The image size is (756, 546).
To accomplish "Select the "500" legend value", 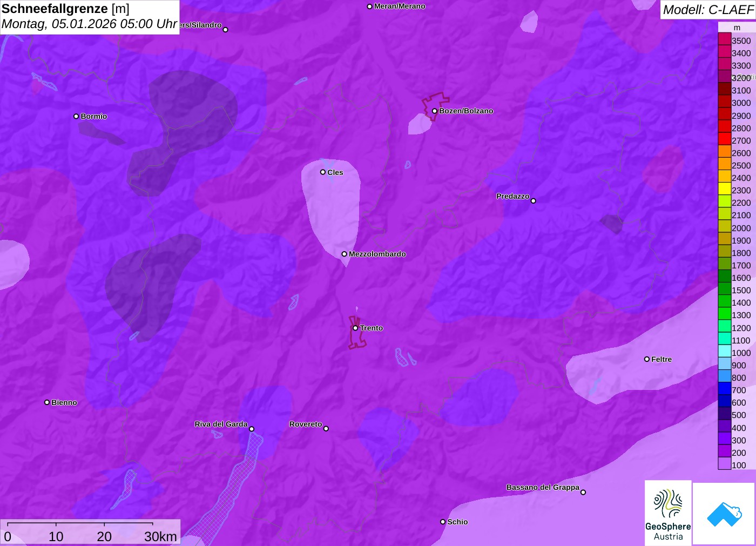I will click(x=739, y=415).
